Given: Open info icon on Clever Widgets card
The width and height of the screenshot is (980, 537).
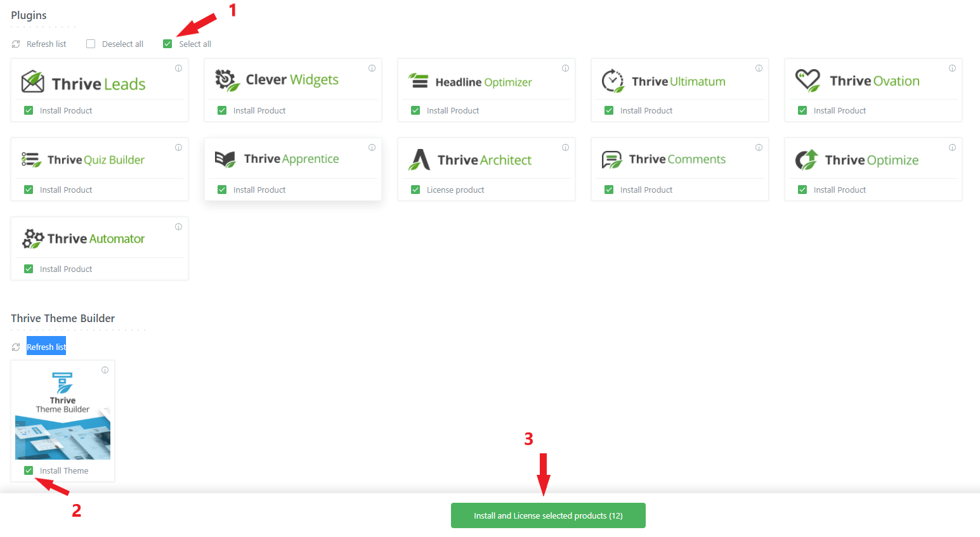Looking at the screenshot, I should point(372,68).
